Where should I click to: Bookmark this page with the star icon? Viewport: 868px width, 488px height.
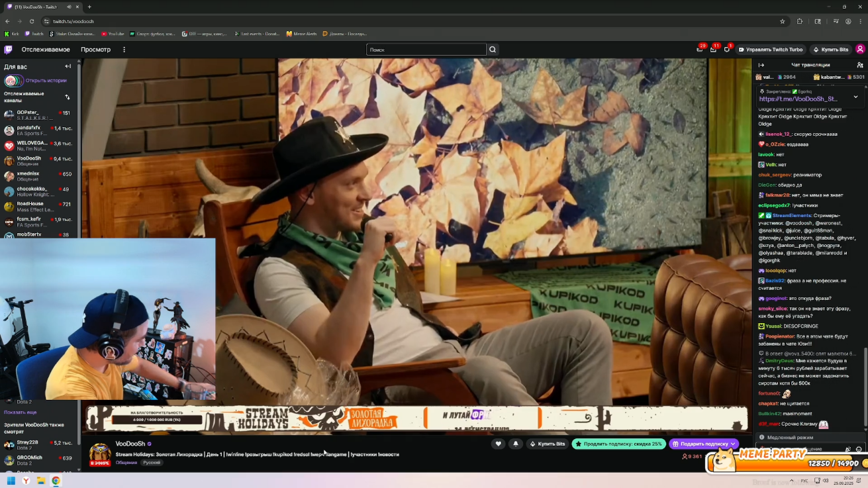(x=782, y=21)
